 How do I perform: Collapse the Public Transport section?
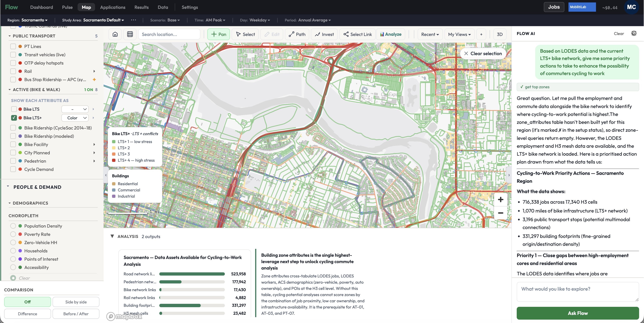point(10,36)
